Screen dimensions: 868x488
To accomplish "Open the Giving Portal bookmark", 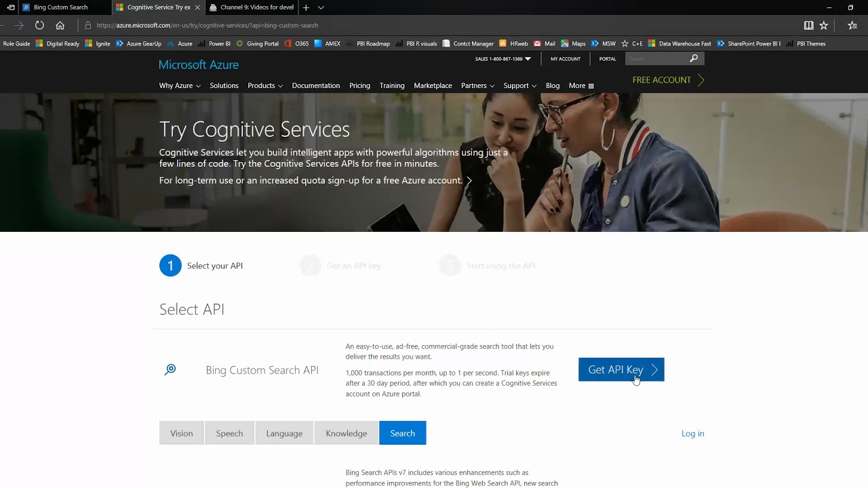I will 258,43.
